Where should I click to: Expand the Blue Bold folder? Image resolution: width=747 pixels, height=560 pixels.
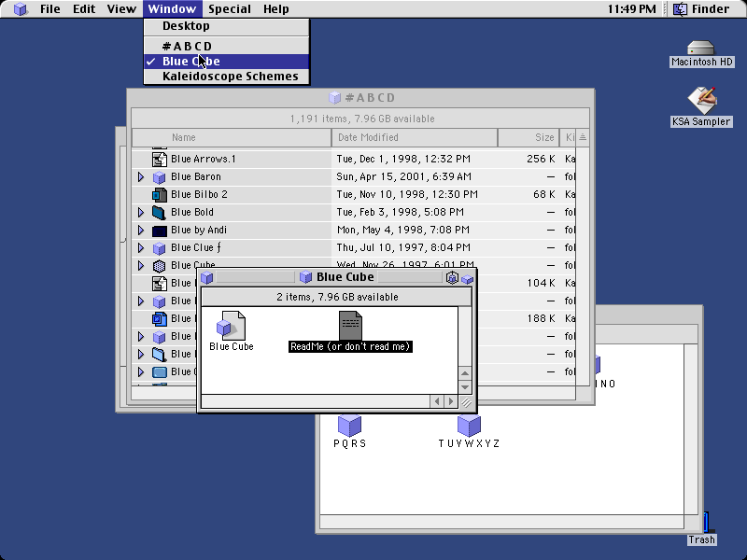point(141,213)
